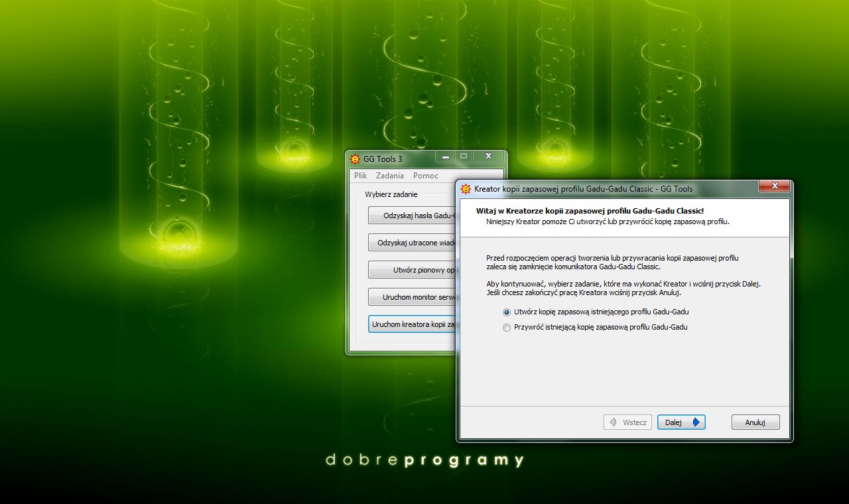849x504 pixels.
Task: Open the Zadania menu in GG Tools 3
Action: click(x=390, y=176)
